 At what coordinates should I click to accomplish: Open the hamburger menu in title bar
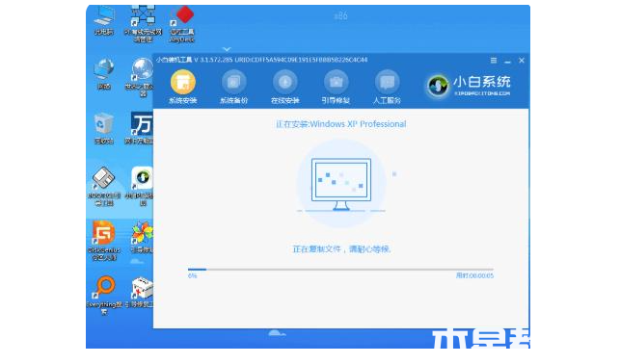coord(494,61)
